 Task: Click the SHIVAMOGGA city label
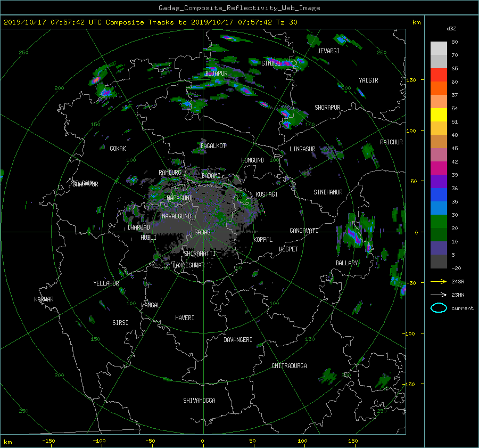coord(199,401)
